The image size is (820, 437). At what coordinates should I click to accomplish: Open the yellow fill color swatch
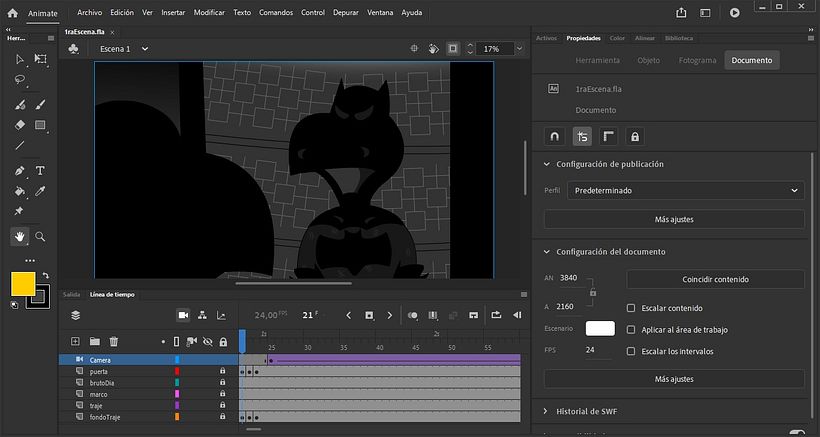tap(23, 284)
